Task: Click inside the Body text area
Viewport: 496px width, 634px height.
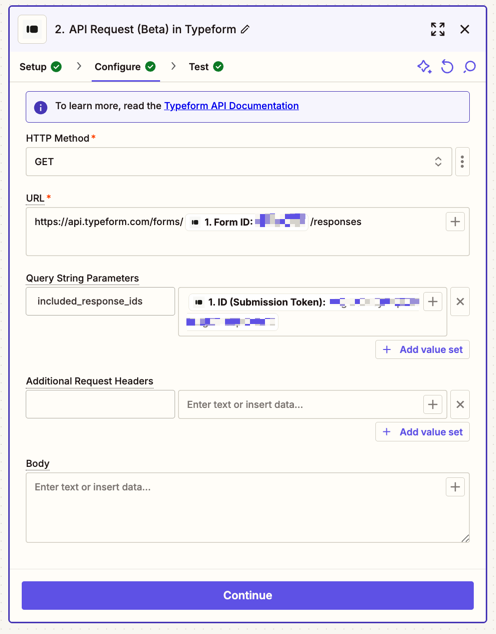Action: [247, 507]
